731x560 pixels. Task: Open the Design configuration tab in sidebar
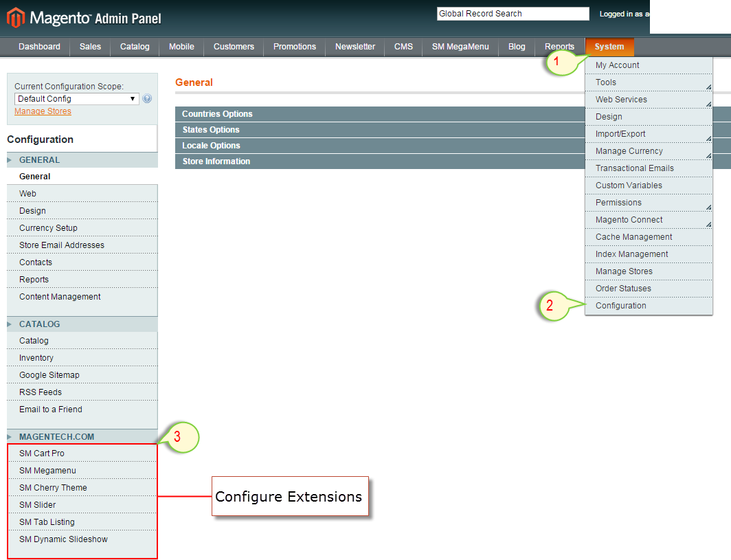point(82,211)
